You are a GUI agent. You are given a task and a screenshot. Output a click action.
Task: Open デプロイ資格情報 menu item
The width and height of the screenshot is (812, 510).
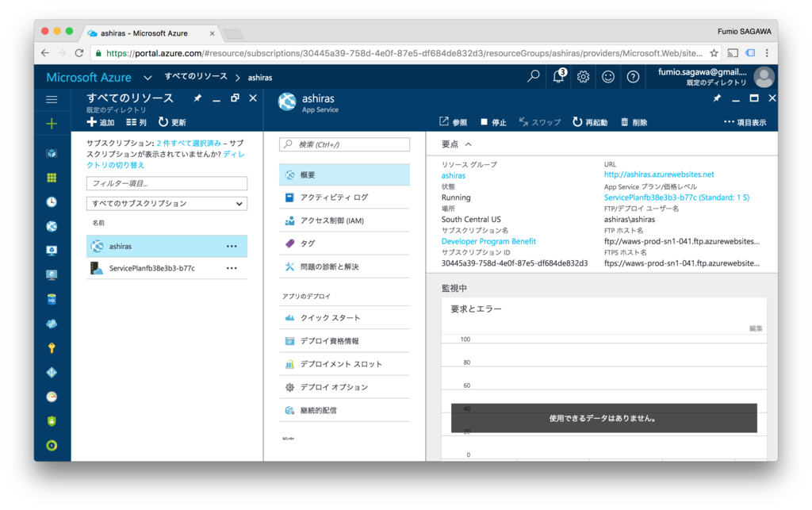[344, 341]
